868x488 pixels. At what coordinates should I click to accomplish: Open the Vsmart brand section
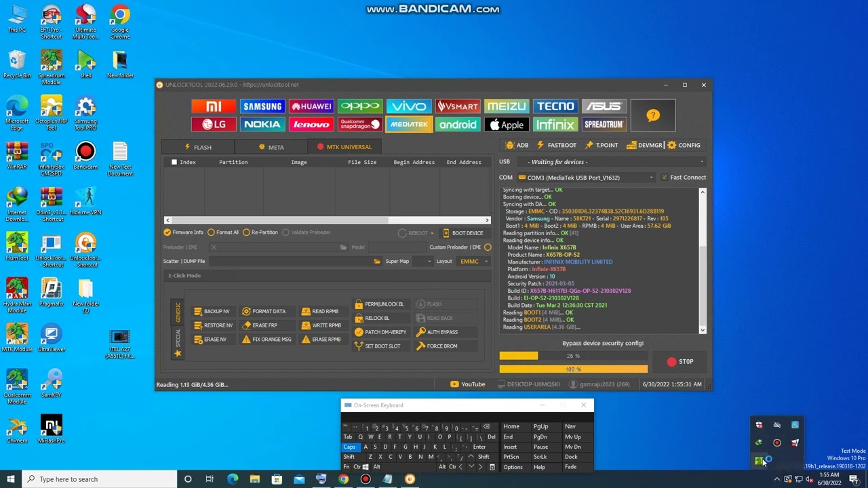458,106
